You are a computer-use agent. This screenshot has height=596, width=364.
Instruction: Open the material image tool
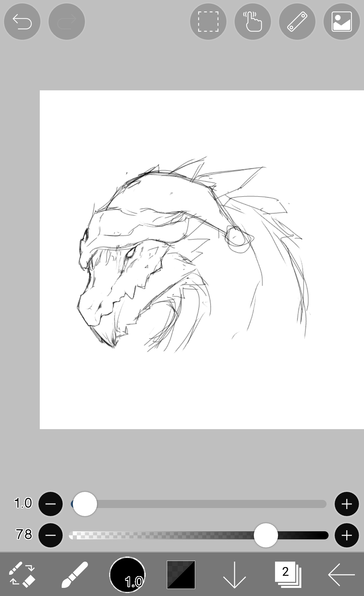click(x=342, y=22)
